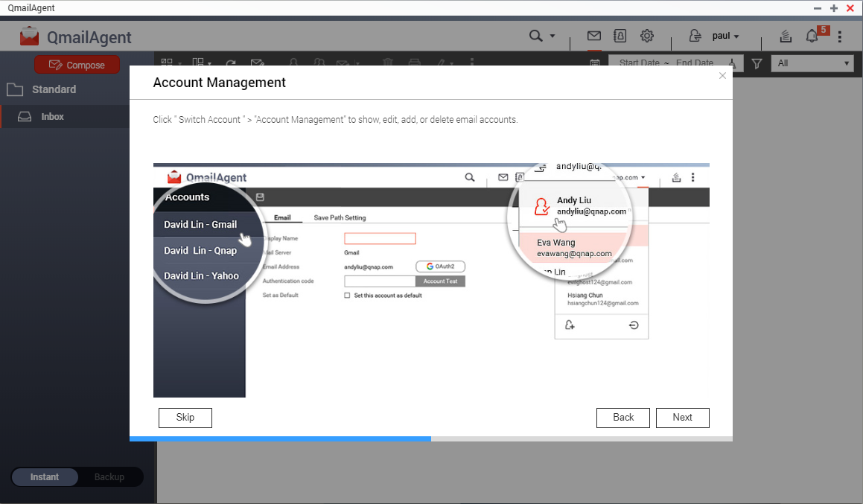Click the Account Management tutorial screenshot
863x504 pixels.
pyautogui.click(x=431, y=280)
